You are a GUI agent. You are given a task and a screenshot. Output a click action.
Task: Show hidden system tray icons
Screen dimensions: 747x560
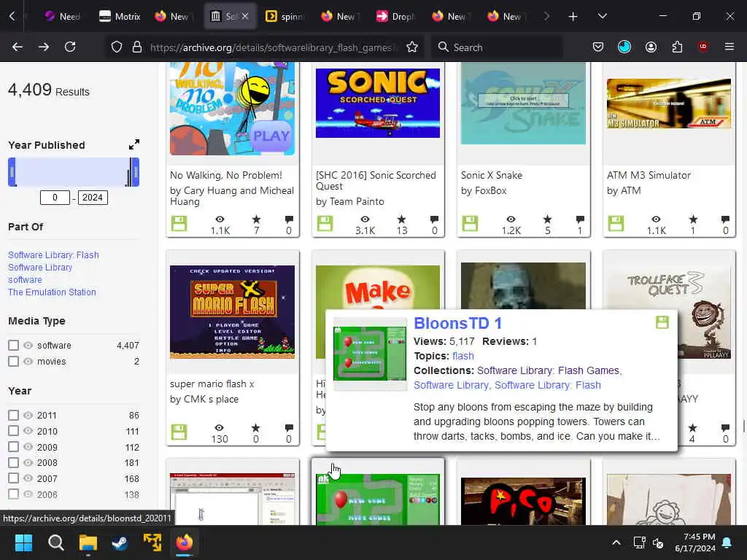tap(616, 542)
